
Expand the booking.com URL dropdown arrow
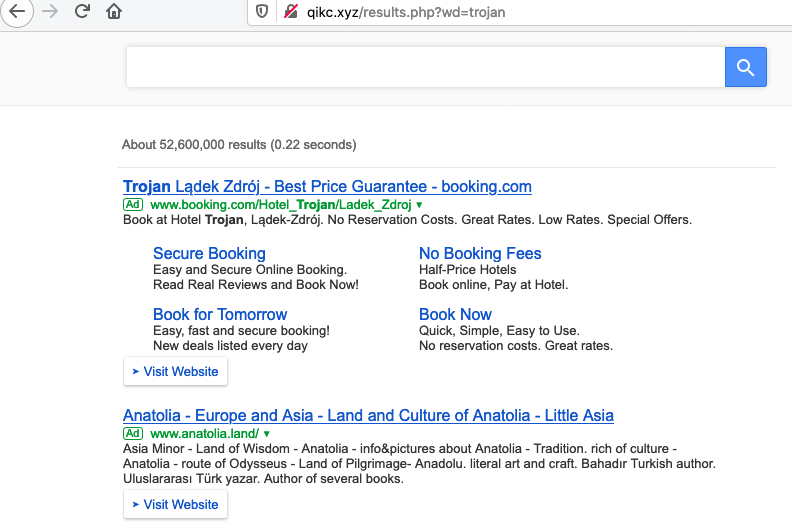pyautogui.click(x=419, y=205)
